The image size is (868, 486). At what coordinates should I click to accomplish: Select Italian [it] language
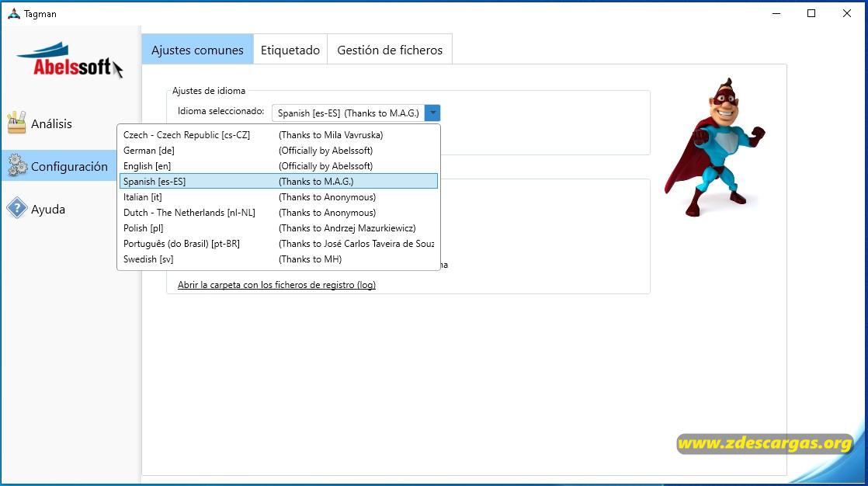279,197
